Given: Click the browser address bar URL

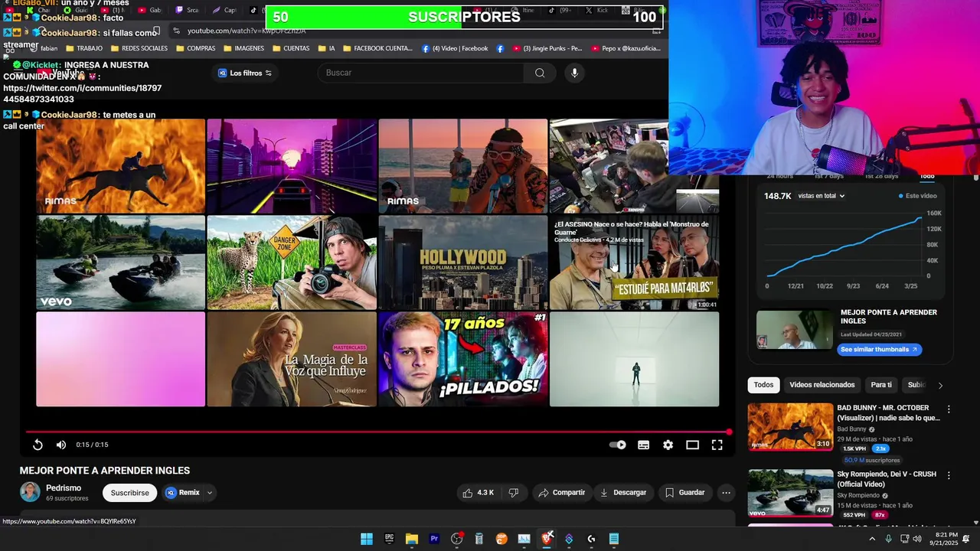Looking at the screenshot, I should click(x=247, y=31).
